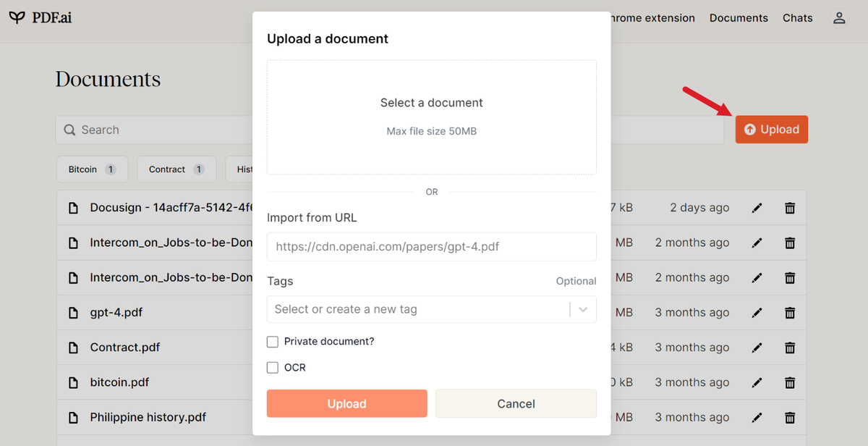Go to the Chats navigation item
The image size is (868, 446).
(x=797, y=17)
